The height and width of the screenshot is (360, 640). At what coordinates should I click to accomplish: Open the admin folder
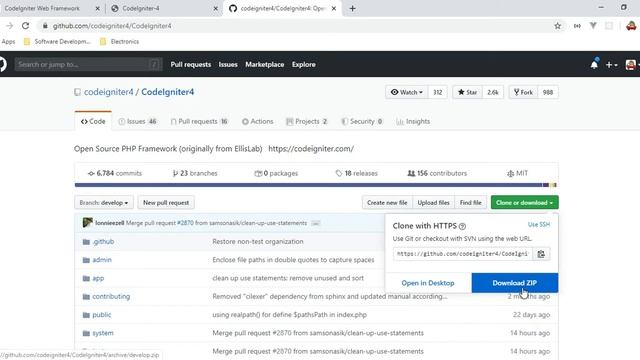pyautogui.click(x=102, y=260)
